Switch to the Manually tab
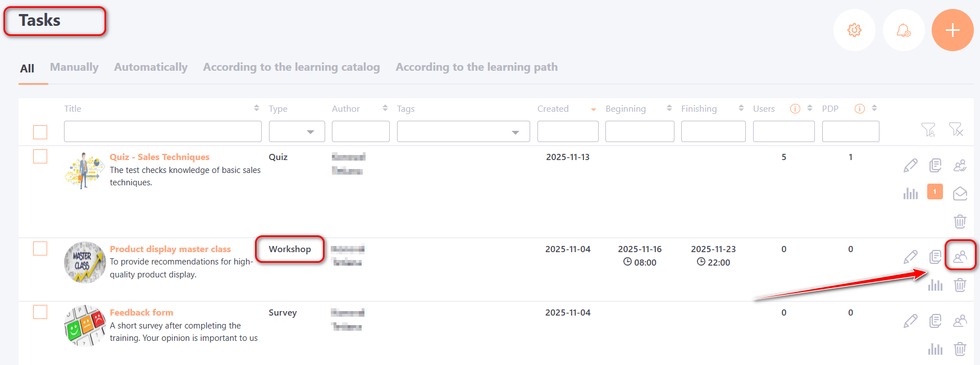Viewport: 980px width, 365px height. point(74,67)
